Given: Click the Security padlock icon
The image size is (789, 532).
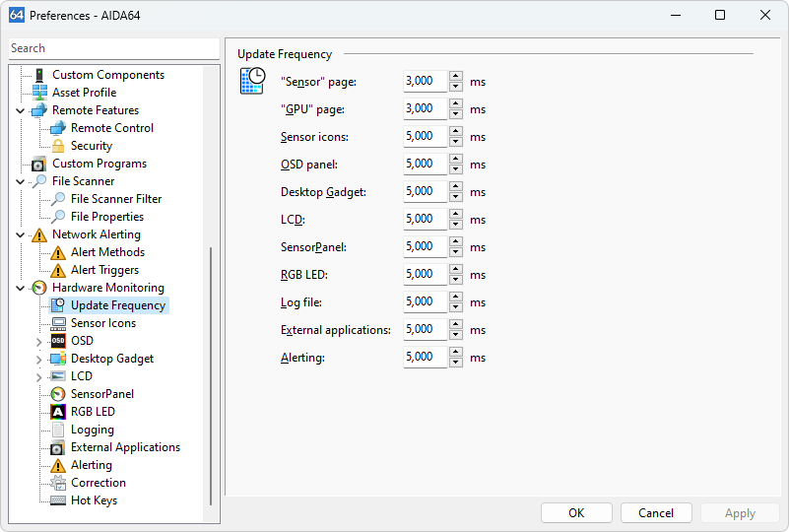Looking at the screenshot, I should 58,146.
